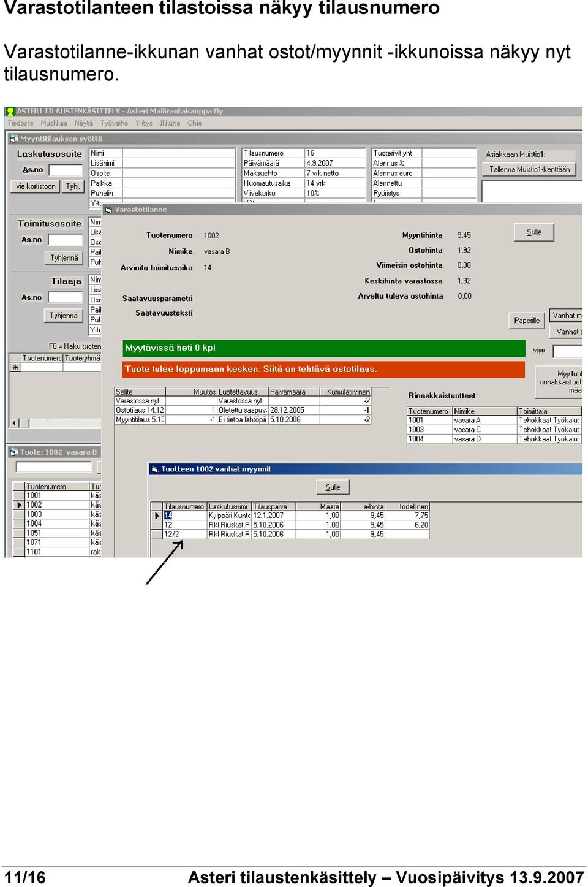Click Sulje in the Varastotilanne window
This screenshot has height=887, width=588.
[534, 232]
